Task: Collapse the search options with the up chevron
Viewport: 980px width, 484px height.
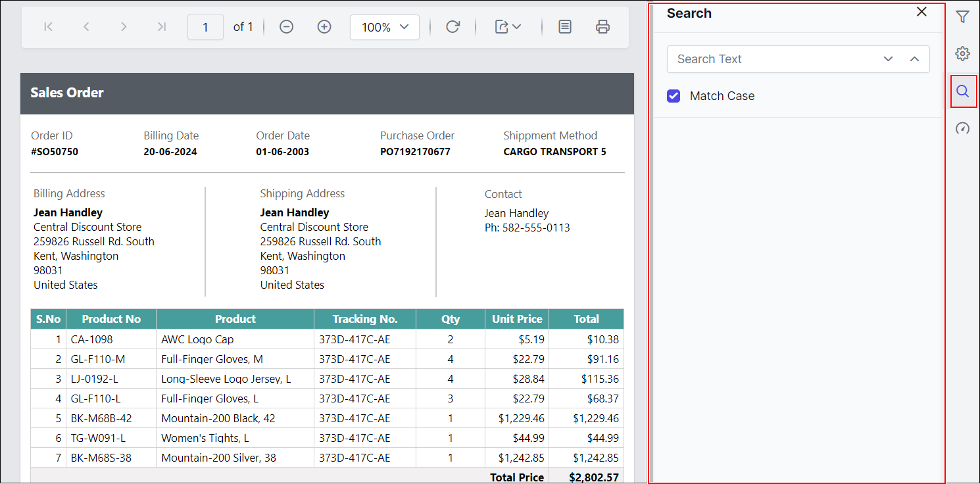Action: tap(914, 59)
